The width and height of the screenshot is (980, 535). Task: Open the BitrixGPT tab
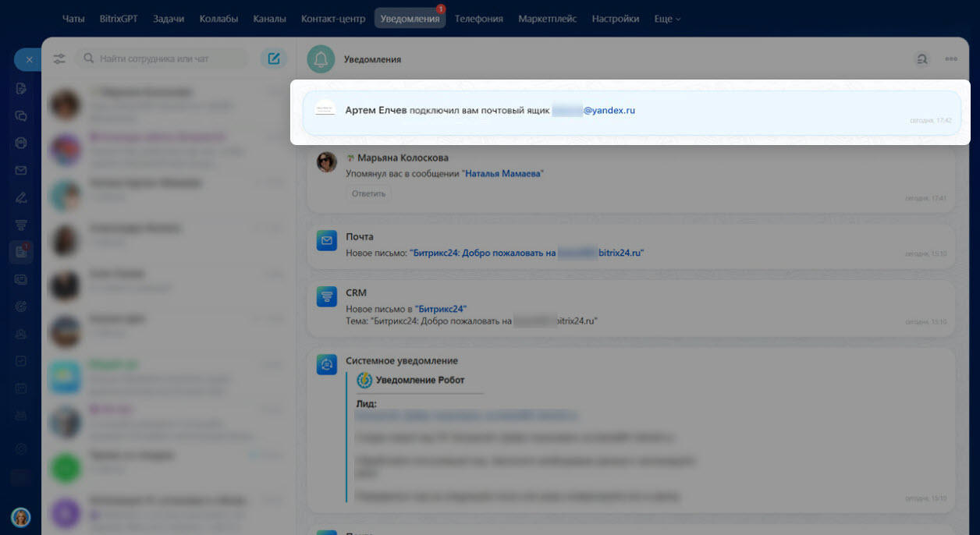pyautogui.click(x=119, y=19)
